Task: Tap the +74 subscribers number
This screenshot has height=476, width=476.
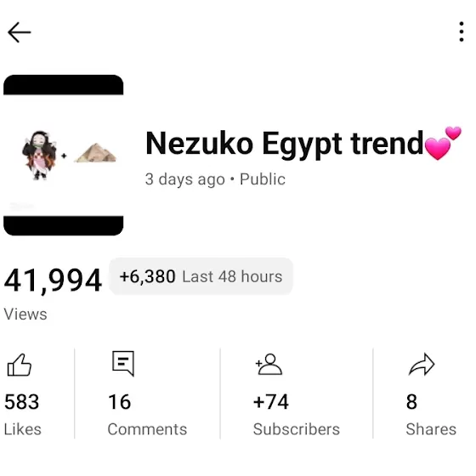Action: pyautogui.click(x=271, y=402)
